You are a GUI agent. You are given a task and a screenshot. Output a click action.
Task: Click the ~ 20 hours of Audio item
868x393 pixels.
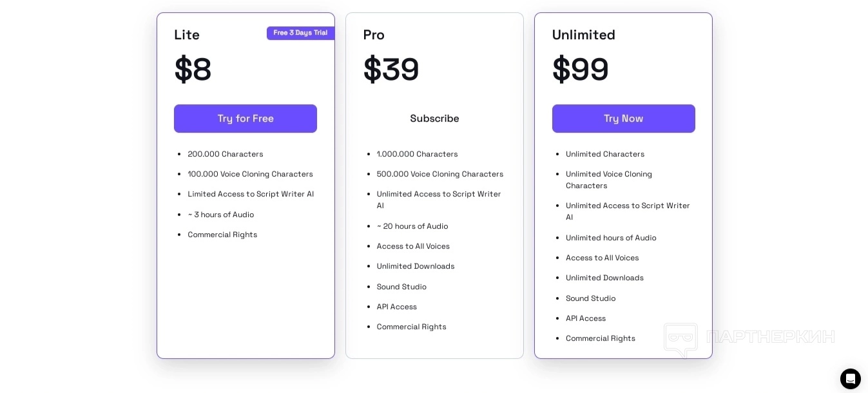point(412,226)
